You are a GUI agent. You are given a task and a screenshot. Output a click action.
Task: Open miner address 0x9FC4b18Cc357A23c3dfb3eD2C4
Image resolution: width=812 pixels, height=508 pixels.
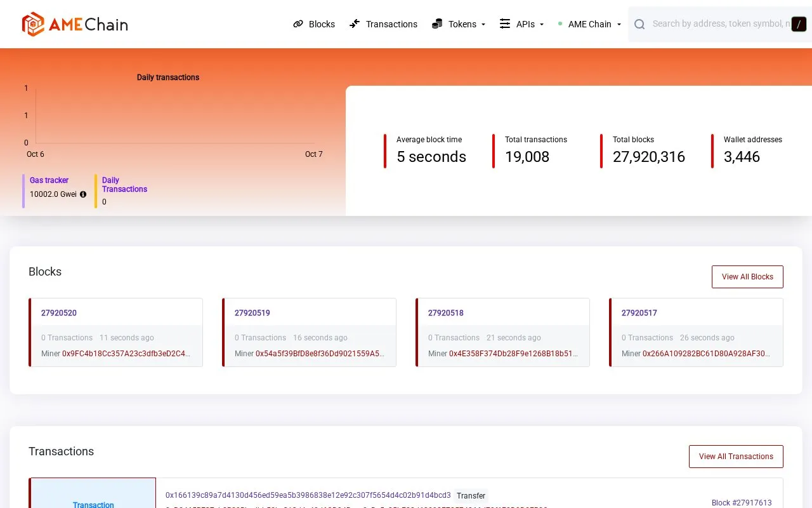126,354
